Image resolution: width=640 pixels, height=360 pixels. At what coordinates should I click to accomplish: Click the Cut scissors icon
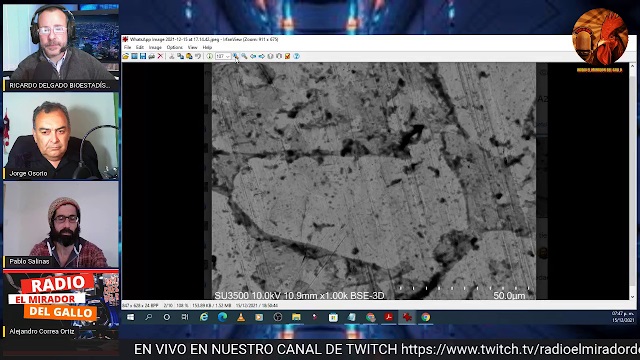[171, 56]
